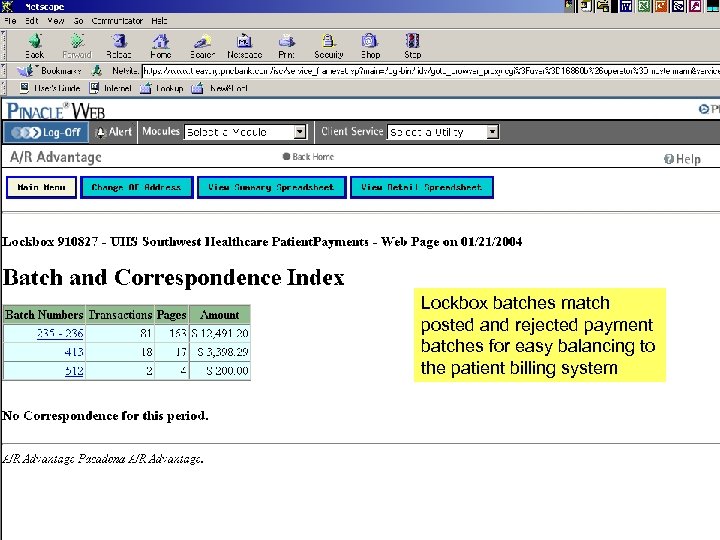Screen dimensions: 720x540
Task: Click the Netscape toolbar icon
Action: (244, 46)
